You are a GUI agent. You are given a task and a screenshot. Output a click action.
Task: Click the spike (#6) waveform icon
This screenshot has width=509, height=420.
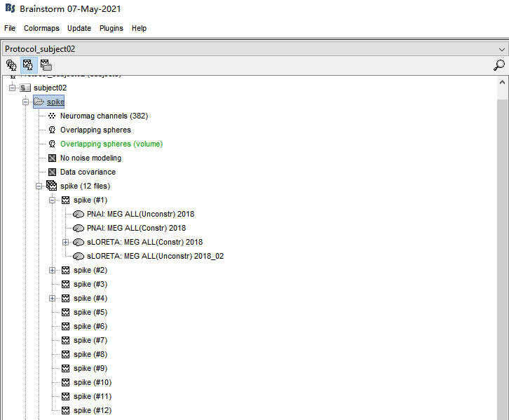click(66, 326)
